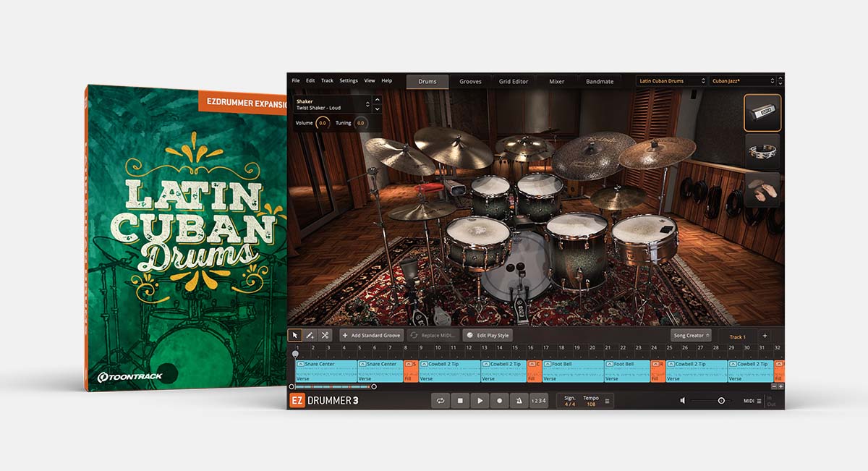Open the Settings menu
Viewport: 868px width, 471px height.
349,80
